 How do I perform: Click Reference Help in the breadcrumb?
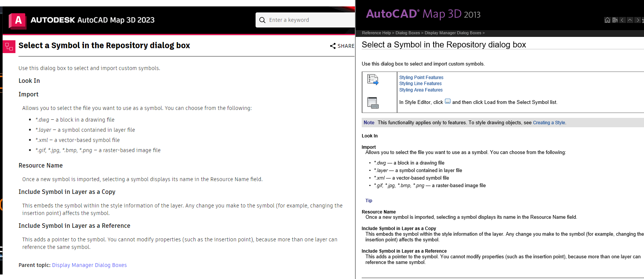coord(376,33)
